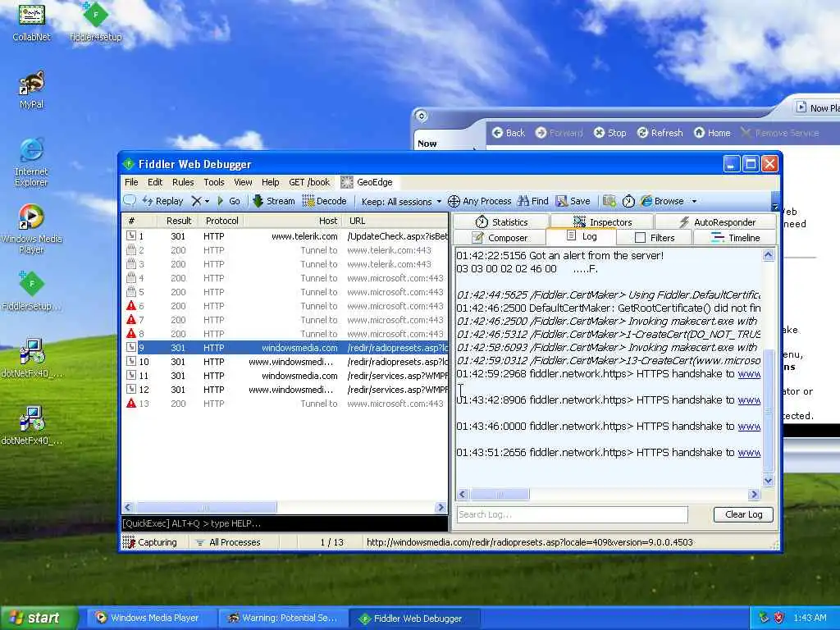This screenshot has height=630, width=840.
Task: Click the Any Process target icon
Action: pyautogui.click(x=453, y=201)
